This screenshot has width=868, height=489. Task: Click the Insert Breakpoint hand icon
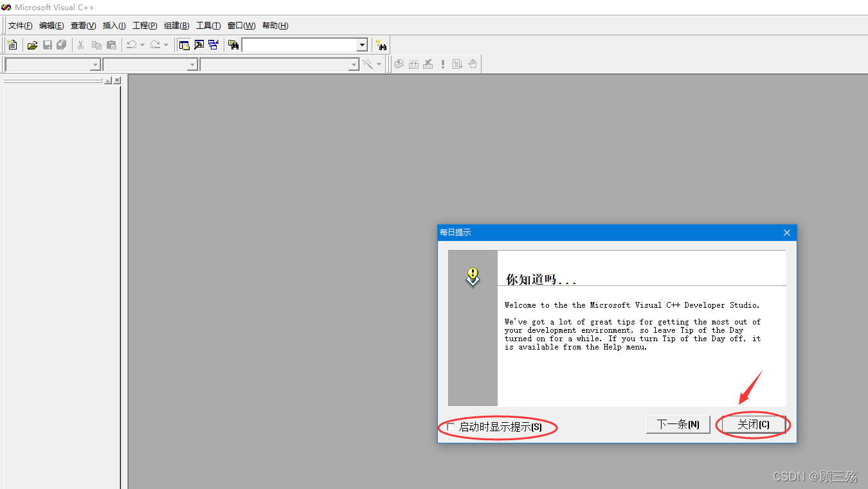[x=473, y=64]
